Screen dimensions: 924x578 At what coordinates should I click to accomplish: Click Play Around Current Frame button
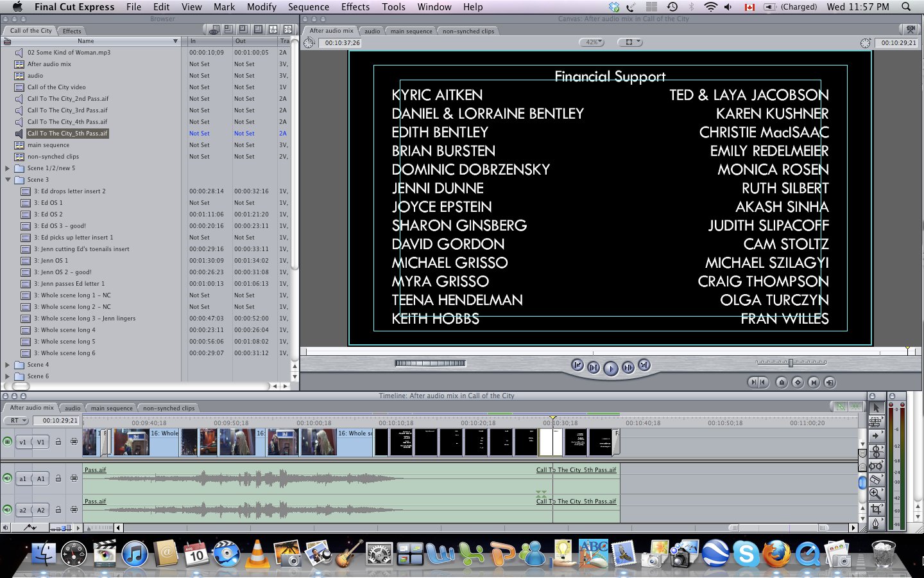628,367
